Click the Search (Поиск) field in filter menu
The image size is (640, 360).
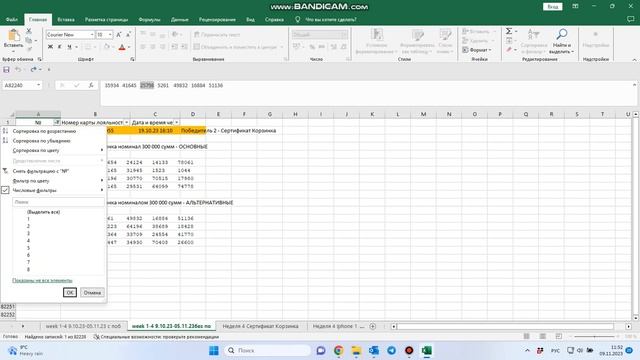coord(58,202)
